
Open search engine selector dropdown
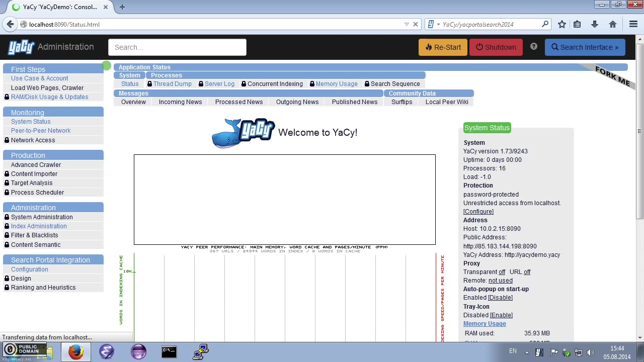[x=433, y=24]
